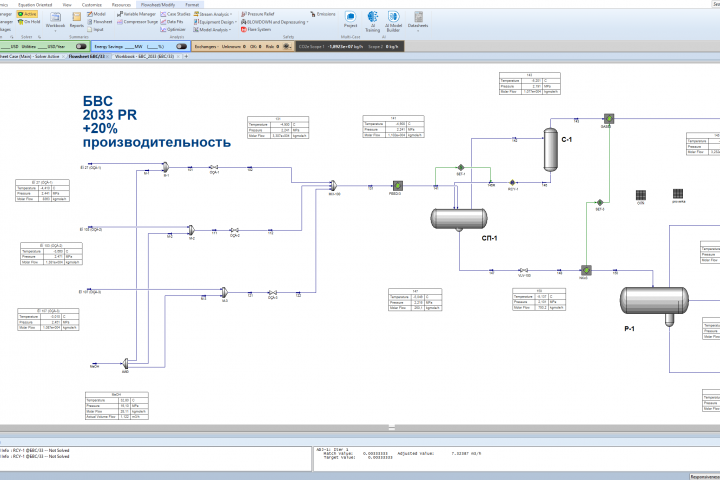Image resolution: width=720 pixels, height=480 pixels.
Task: Launch the Flare System tool
Action: pos(256,29)
